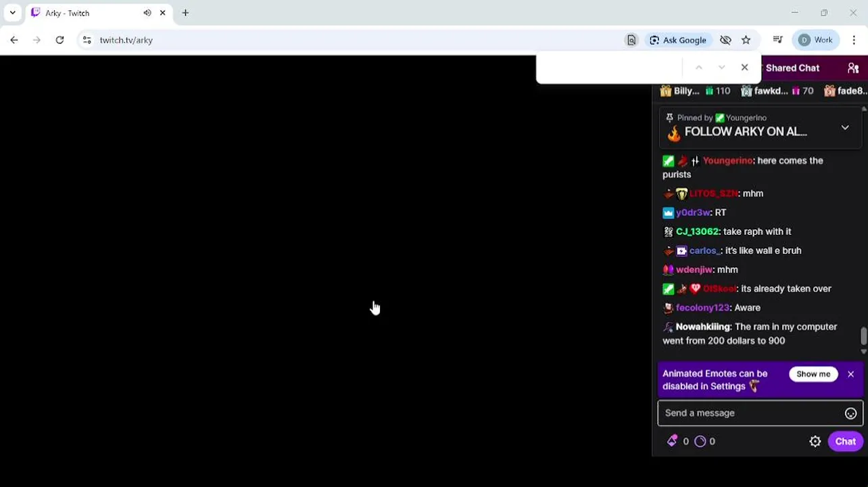
Task: Click the Show me button
Action: click(813, 374)
